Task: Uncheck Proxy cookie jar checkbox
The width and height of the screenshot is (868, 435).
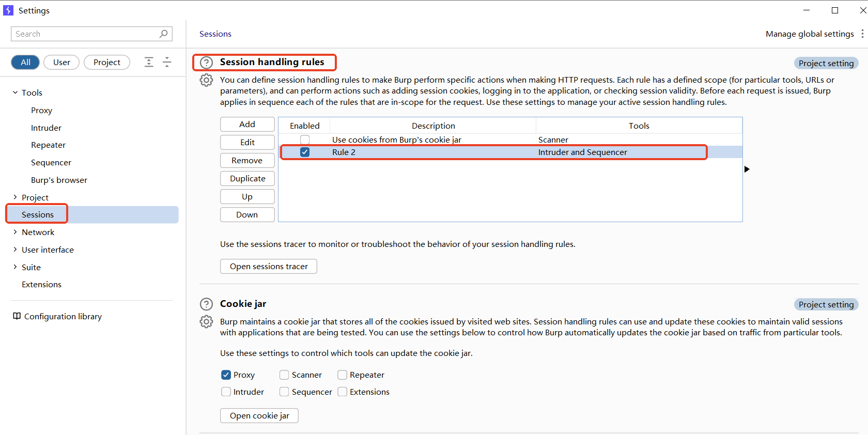Action: [226, 375]
